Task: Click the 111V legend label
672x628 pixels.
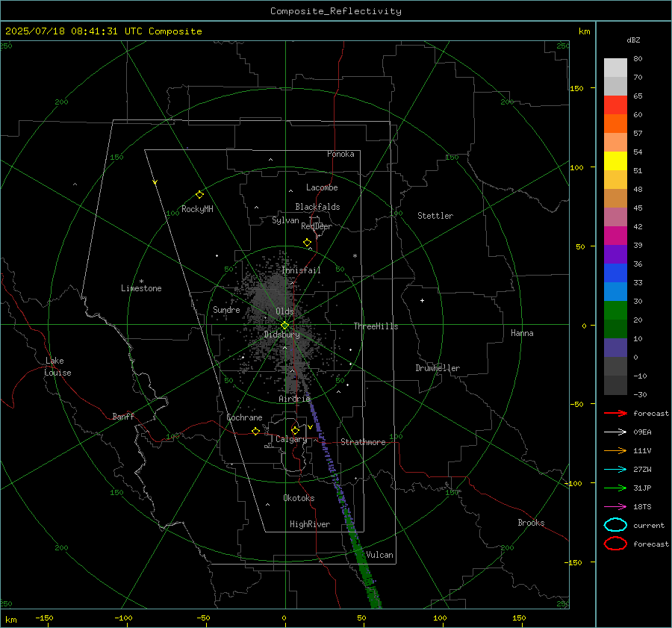Action: [642, 450]
